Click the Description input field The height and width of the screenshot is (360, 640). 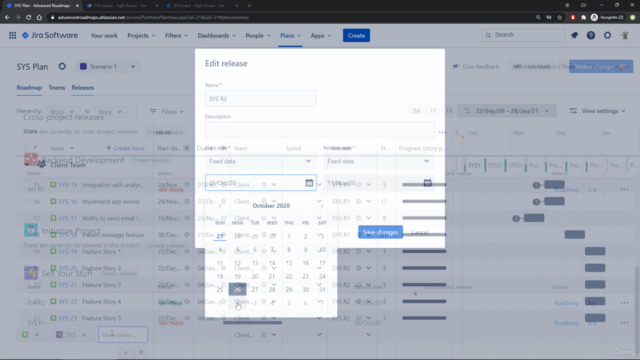point(320,129)
